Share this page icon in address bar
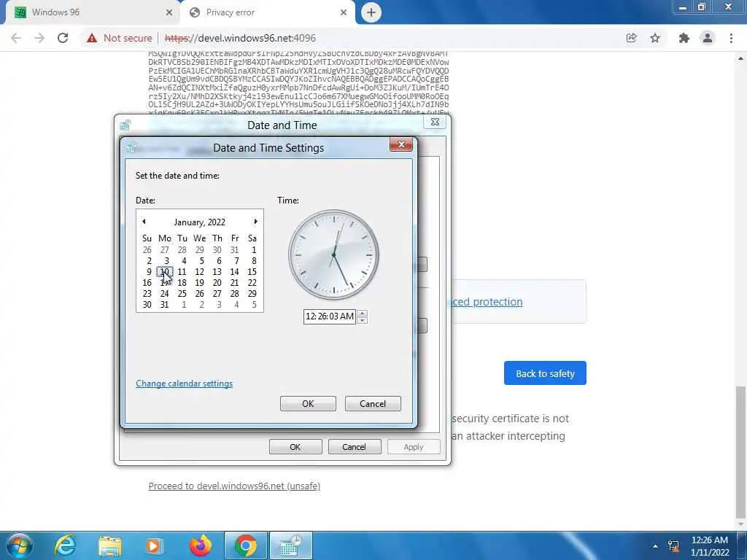The width and height of the screenshot is (747, 560). click(631, 38)
